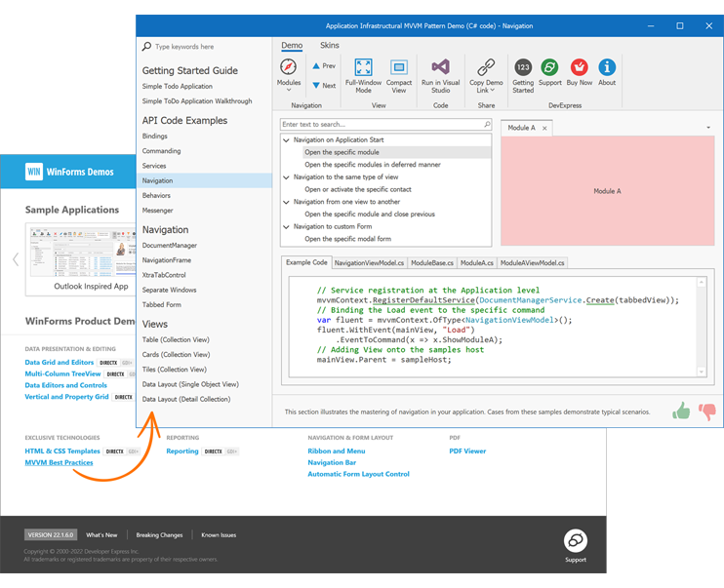Open the NavigationViewModel.cs code tab
This screenshot has height=588, width=724.
pyautogui.click(x=369, y=263)
